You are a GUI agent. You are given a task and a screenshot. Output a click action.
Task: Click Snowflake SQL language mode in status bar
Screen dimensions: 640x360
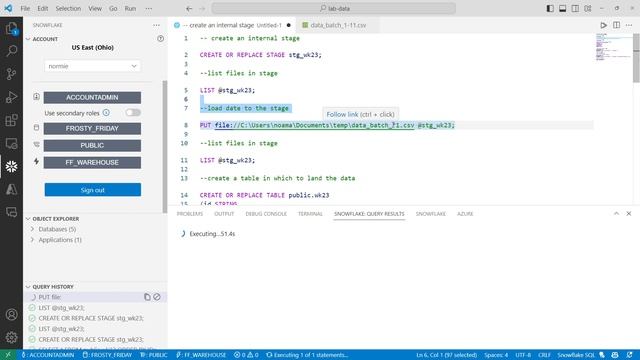[x=576, y=355]
